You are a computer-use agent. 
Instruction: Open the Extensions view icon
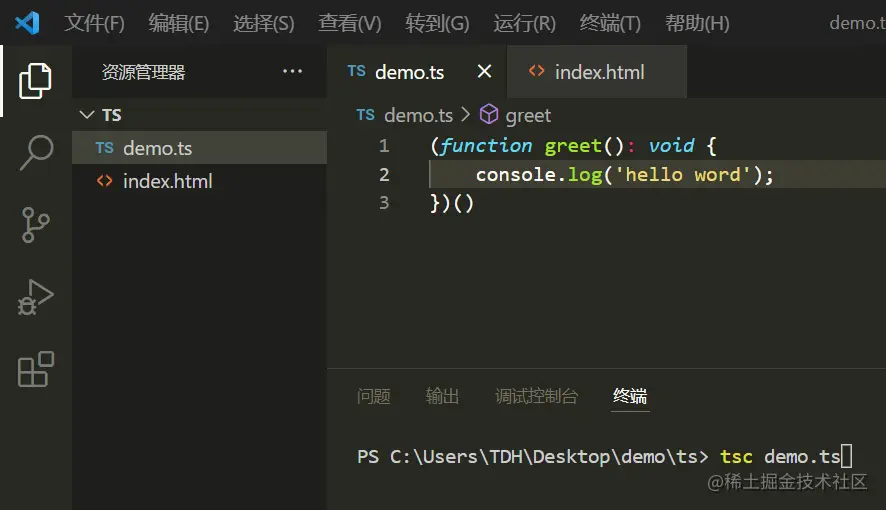click(36, 369)
